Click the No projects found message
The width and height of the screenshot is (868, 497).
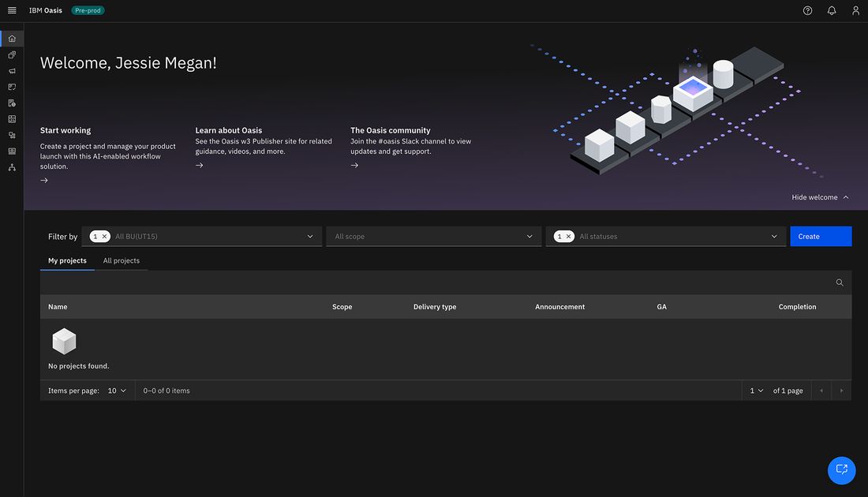pos(79,366)
